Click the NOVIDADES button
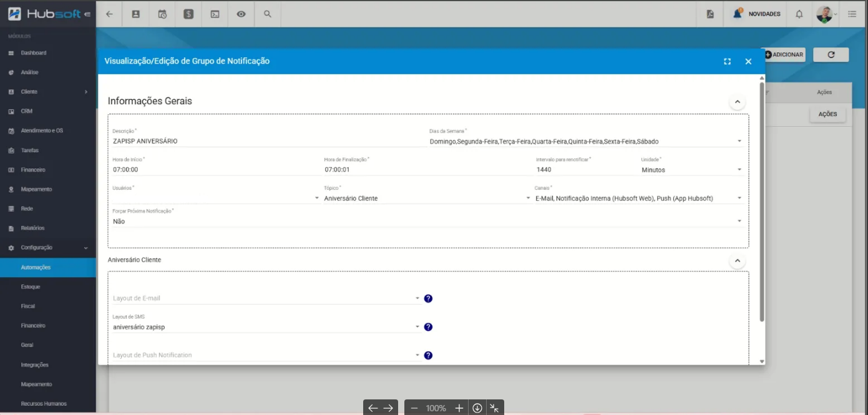The image size is (868, 415). click(758, 14)
